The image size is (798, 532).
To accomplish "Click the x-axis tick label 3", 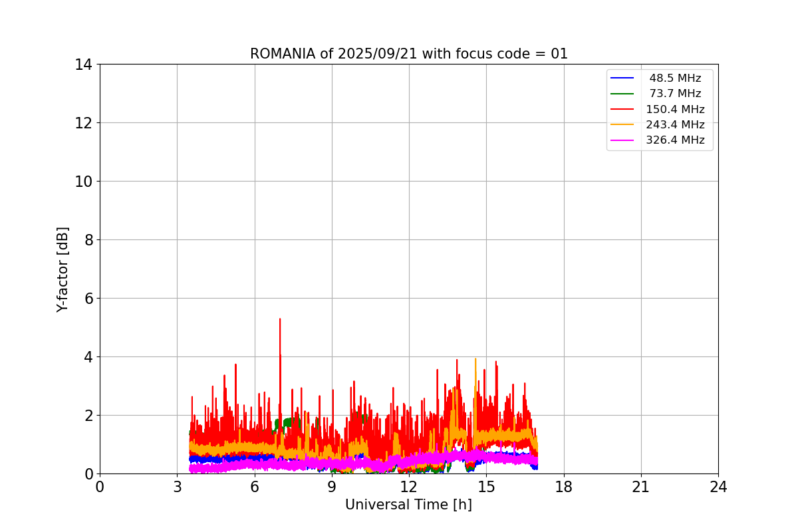I will [177, 487].
